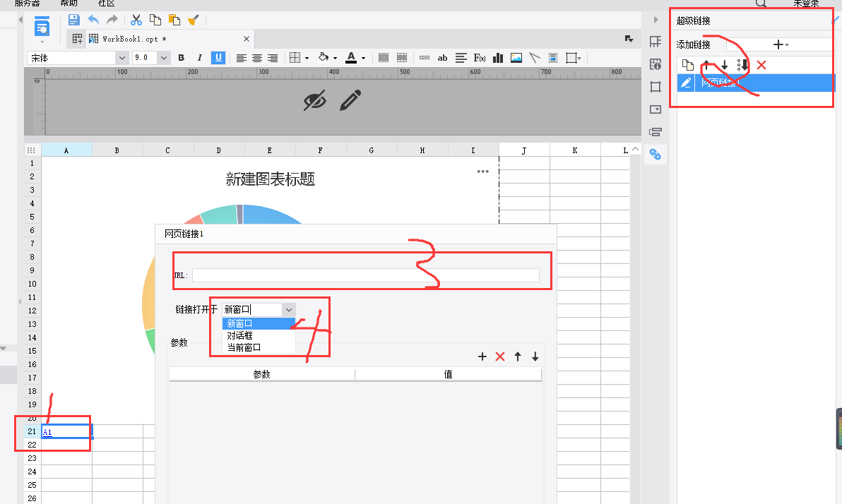Copy the selected hyperlink in the list
842x504 pixels.
pos(688,65)
